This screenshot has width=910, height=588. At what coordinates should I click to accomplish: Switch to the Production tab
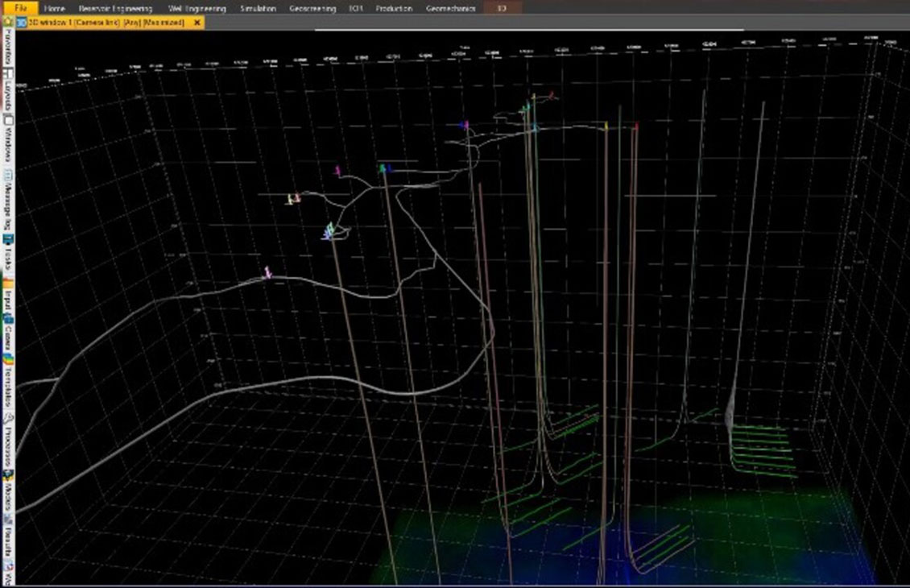(x=394, y=8)
